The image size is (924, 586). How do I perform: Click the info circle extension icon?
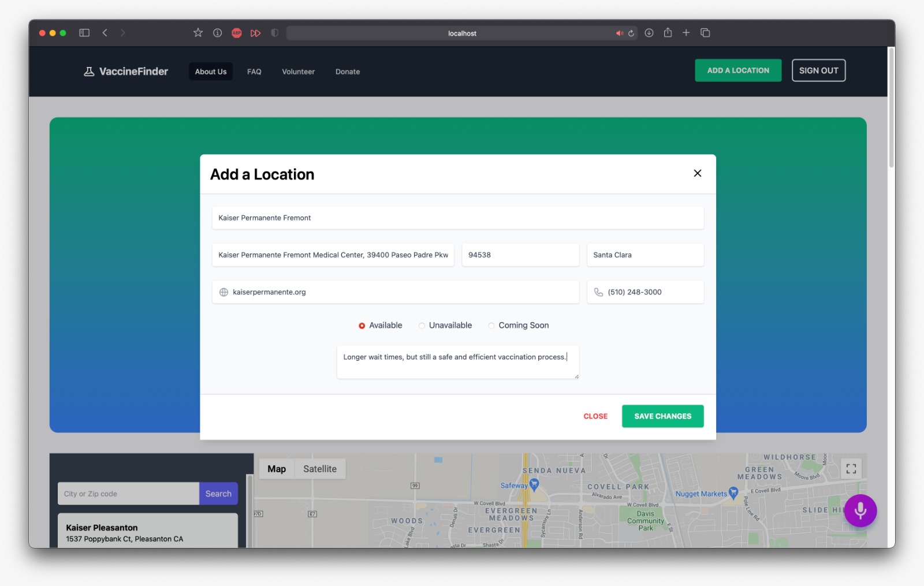tap(217, 33)
